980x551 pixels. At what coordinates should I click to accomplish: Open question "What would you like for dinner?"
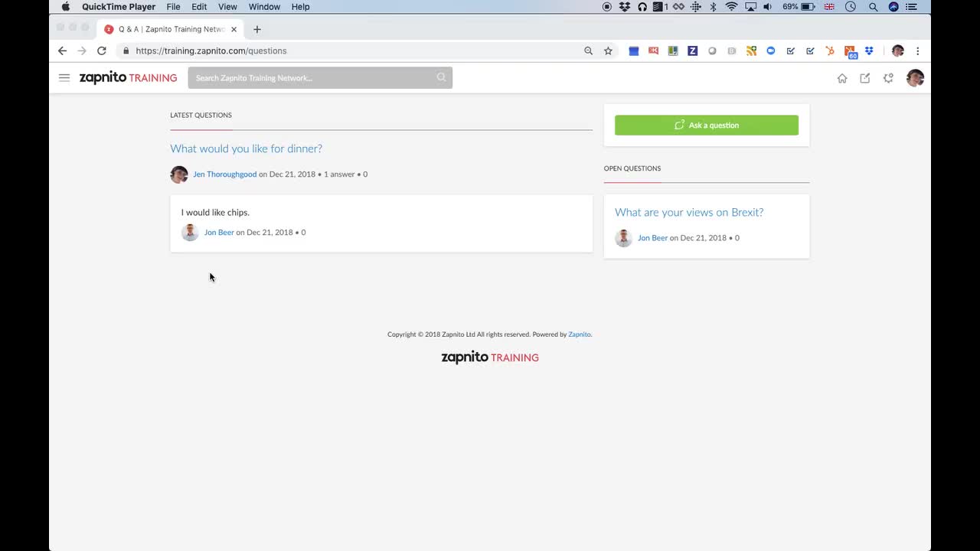coord(246,148)
